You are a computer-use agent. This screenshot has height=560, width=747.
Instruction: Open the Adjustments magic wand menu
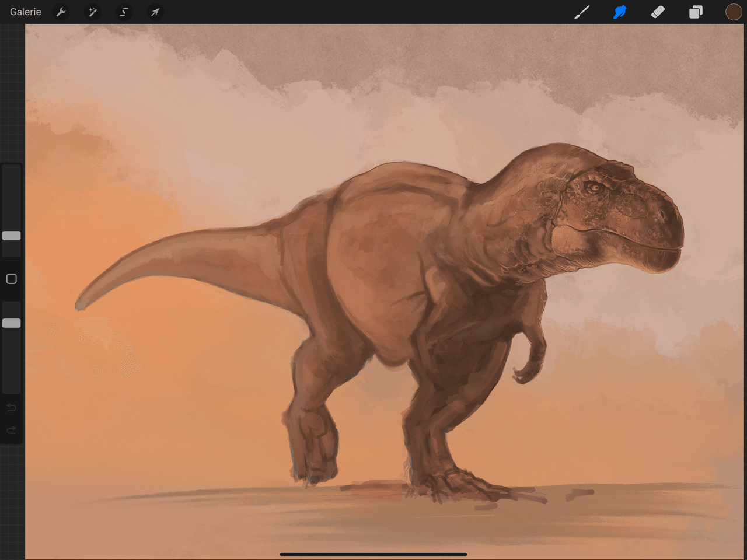(92, 12)
